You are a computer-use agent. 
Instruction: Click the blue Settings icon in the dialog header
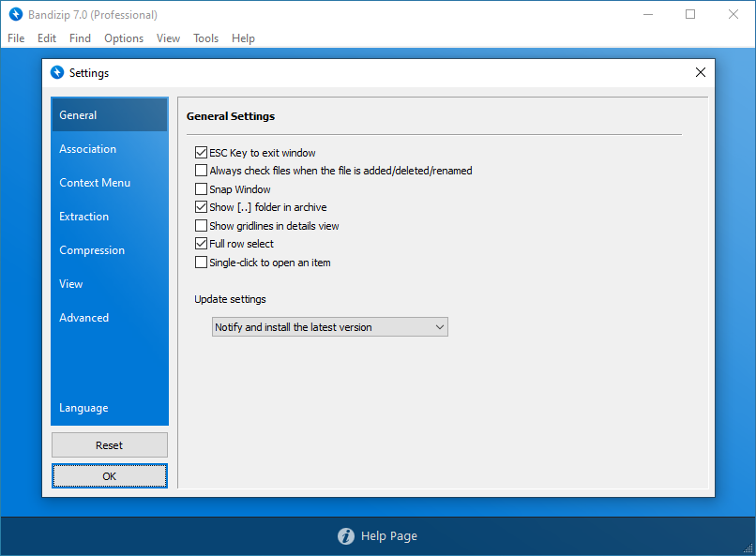[x=57, y=72]
